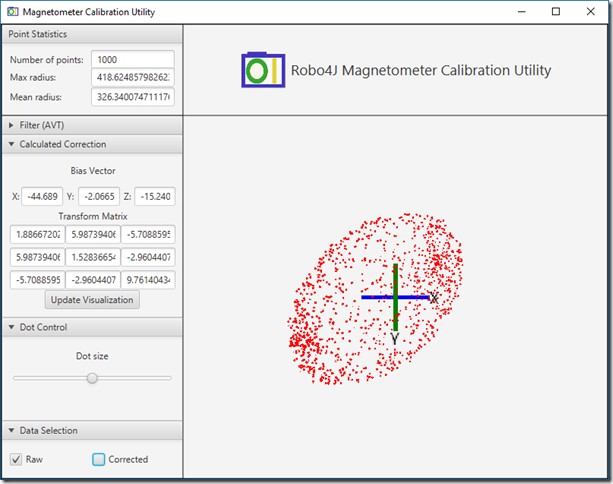
Task: Click the 'Transform Matrix' label
Action: click(x=93, y=216)
